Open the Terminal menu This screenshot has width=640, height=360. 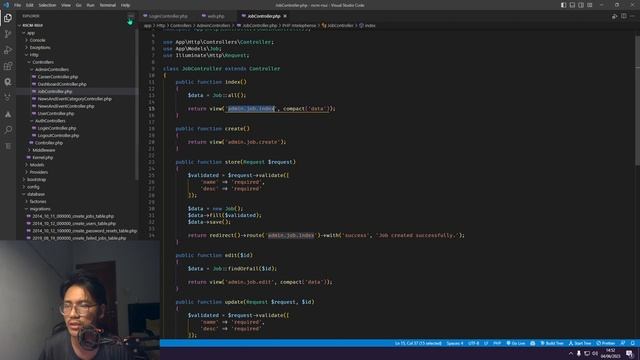pyautogui.click(x=107, y=5)
